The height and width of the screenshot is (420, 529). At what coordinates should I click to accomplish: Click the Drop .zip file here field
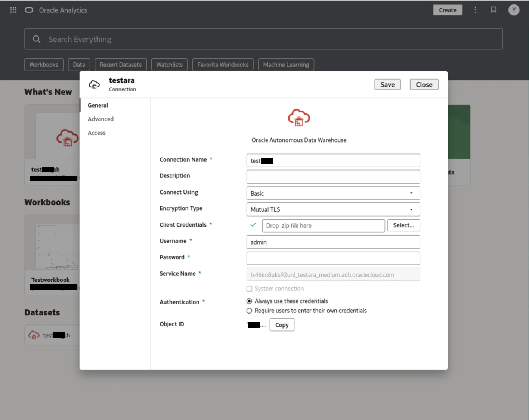click(324, 225)
